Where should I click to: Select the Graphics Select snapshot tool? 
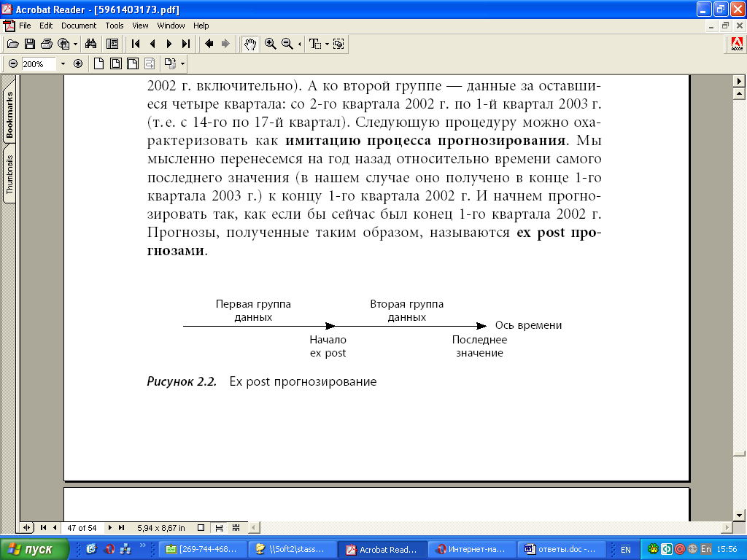(x=338, y=44)
